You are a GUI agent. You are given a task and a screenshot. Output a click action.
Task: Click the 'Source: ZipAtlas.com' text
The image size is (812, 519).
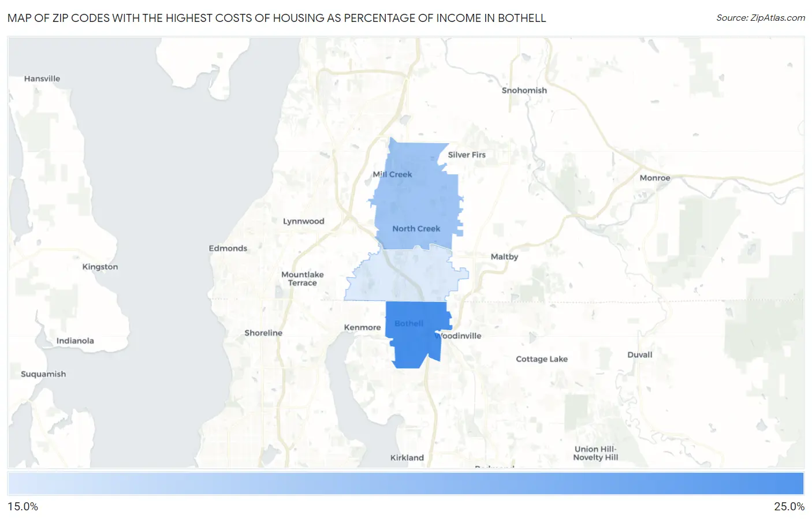click(x=761, y=18)
